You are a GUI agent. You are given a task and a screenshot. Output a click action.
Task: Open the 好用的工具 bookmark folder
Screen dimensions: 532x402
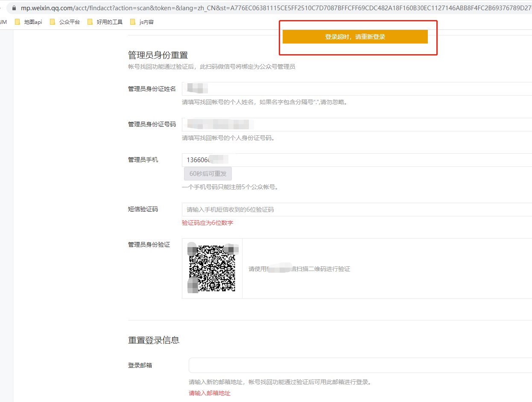click(x=105, y=22)
